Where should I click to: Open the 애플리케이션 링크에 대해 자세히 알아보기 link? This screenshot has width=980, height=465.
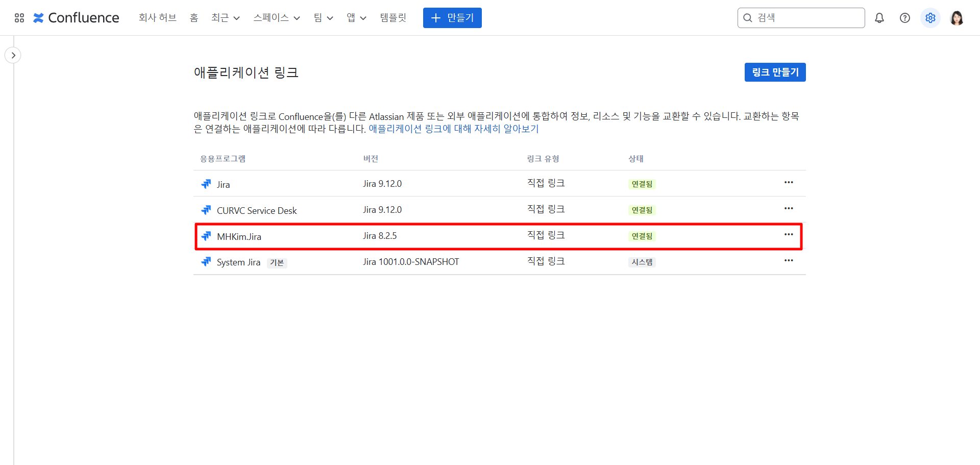[454, 129]
